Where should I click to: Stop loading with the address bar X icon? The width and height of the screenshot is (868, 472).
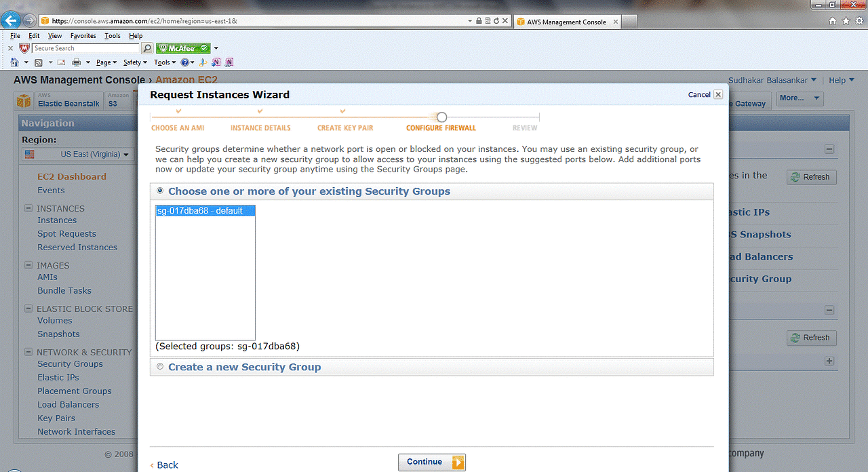(x=505, y=21)
